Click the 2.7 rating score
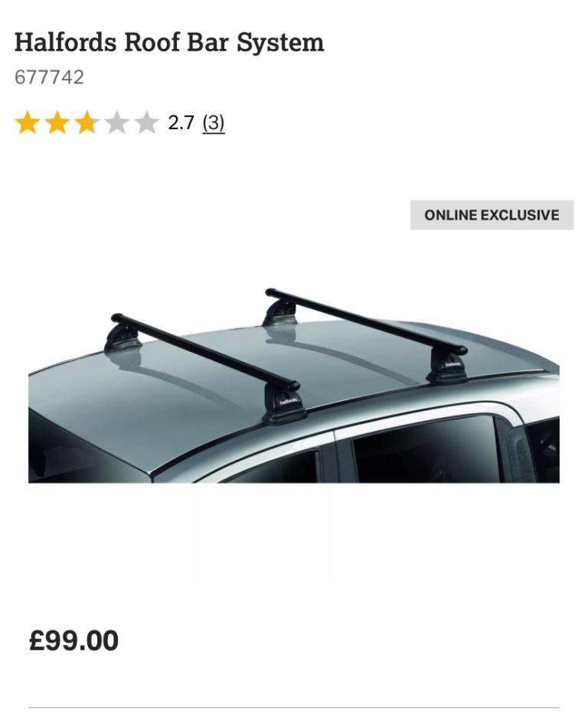 point(181,123)
